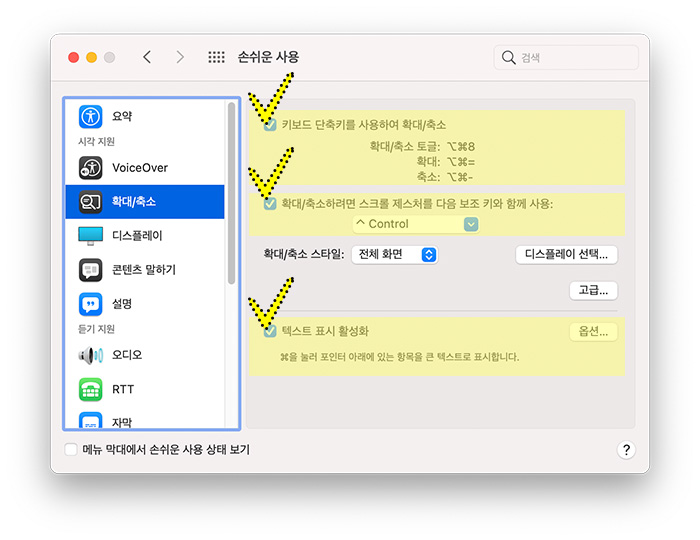Click the ⌘을 눌러 포인터 description text

[x=400, y=357]
